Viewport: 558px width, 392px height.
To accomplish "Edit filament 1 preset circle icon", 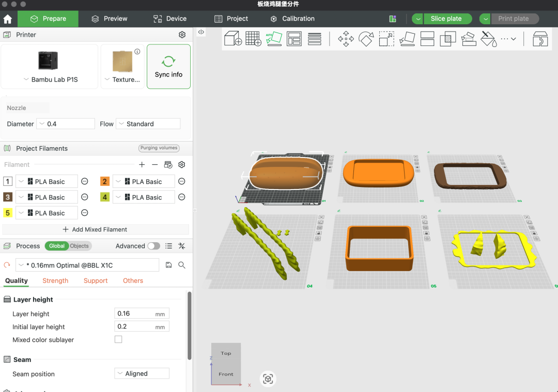I will [x=85, y=181].
